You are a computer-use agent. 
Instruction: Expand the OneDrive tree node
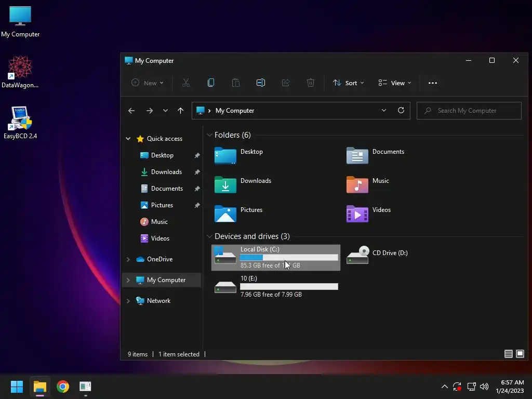tap(128, 259)
